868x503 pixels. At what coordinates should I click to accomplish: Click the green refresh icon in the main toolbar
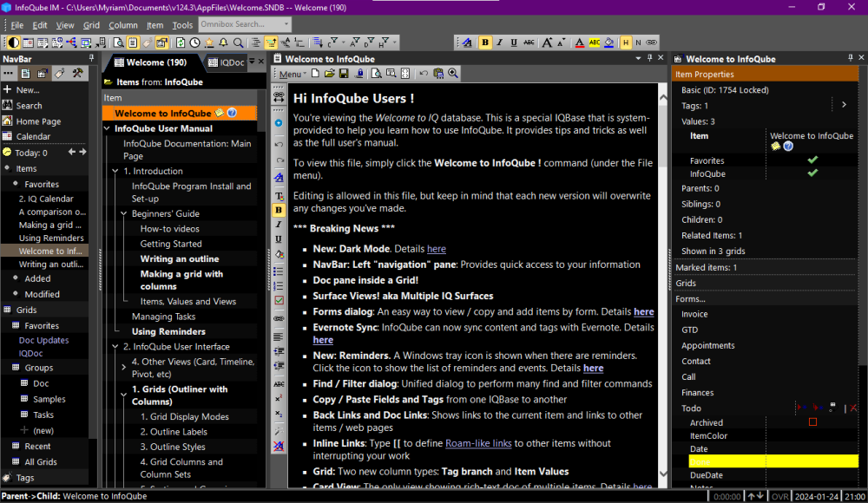(x=181, y=42)
